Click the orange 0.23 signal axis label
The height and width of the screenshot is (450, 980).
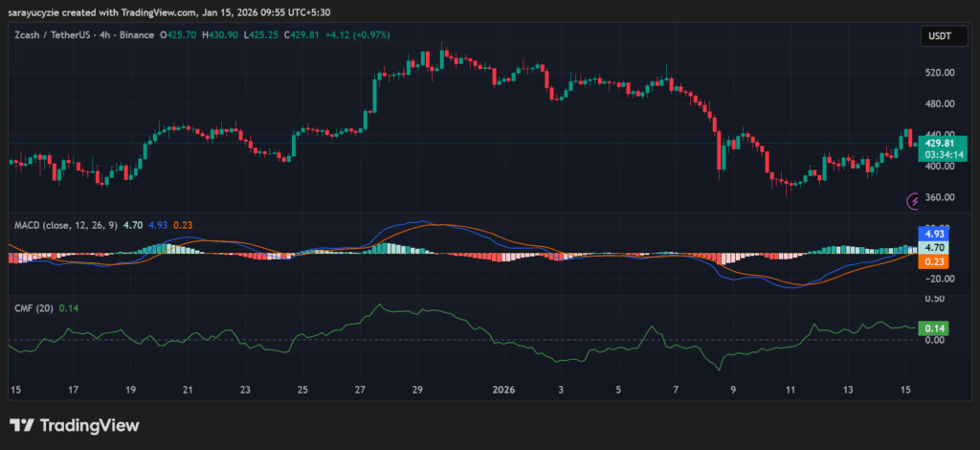click(933, 260)
